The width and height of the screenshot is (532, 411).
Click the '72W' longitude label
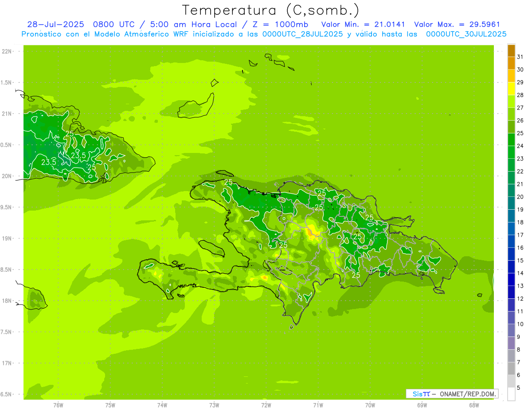[266, 405]
